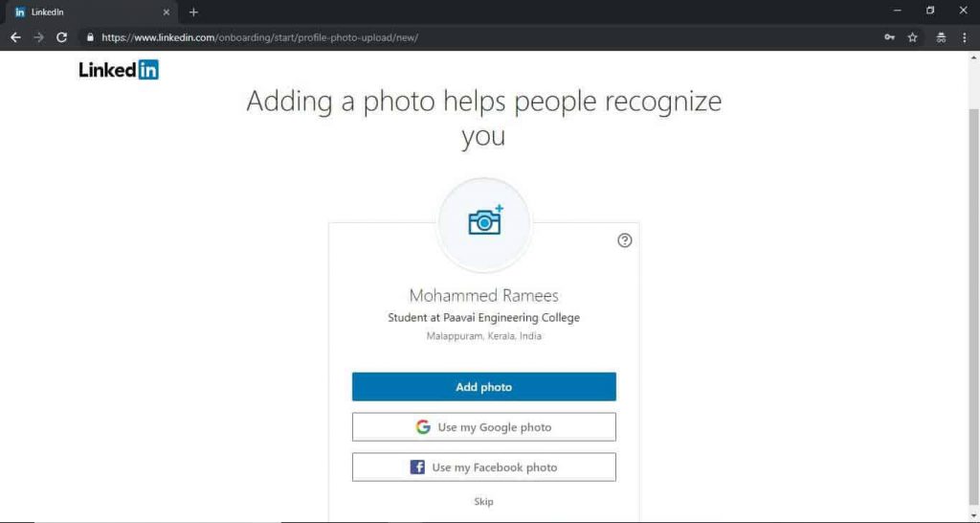Minimize the browser window
Screen dimensions: 980x523
[x=897, y=11]
